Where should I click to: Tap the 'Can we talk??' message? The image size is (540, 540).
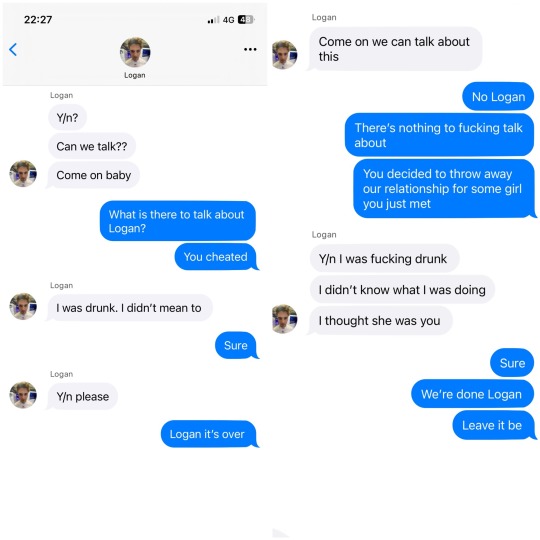(x=92, y=146)
